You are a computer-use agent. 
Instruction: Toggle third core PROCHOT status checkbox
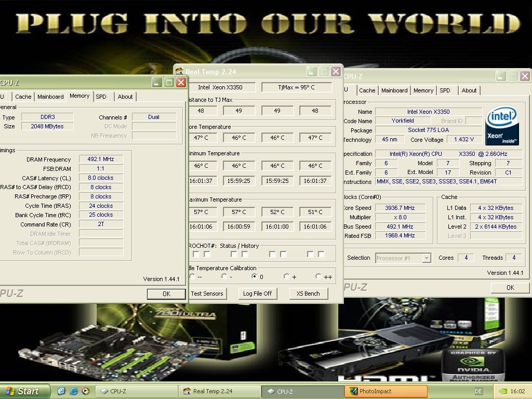(x=272, y=254)
